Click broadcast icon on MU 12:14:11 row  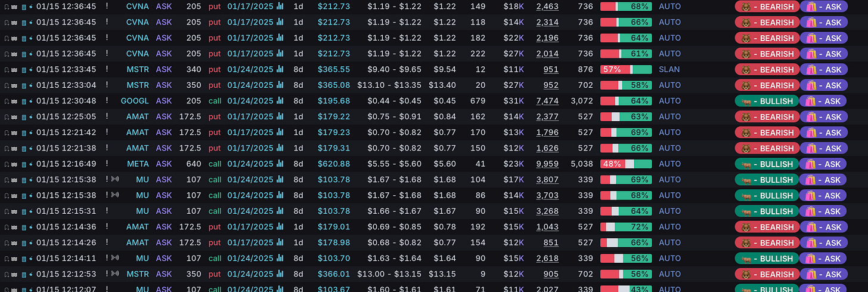[115, 259]
